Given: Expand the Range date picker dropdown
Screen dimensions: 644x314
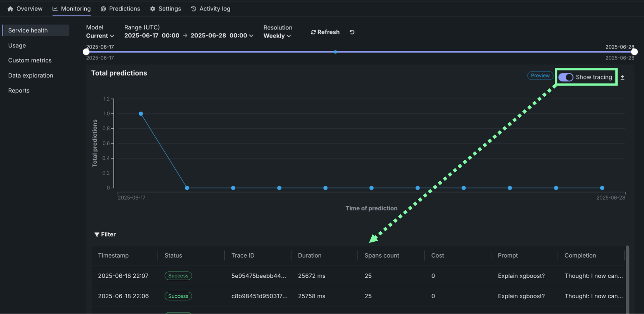Looking at the screenshot, I should 251,36.
